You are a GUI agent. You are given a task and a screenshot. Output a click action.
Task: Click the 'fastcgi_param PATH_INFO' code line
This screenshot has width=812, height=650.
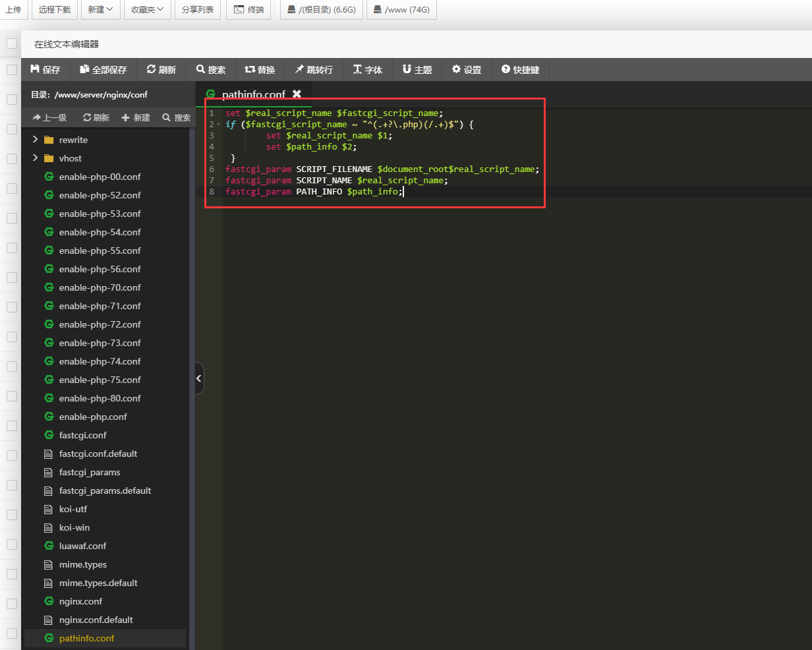coord(314,192)
